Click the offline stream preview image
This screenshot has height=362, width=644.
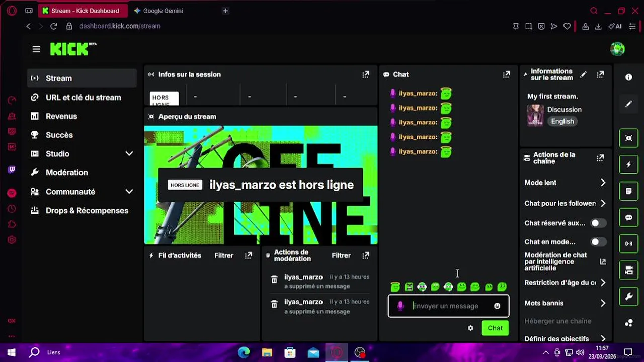coord(261,185)
